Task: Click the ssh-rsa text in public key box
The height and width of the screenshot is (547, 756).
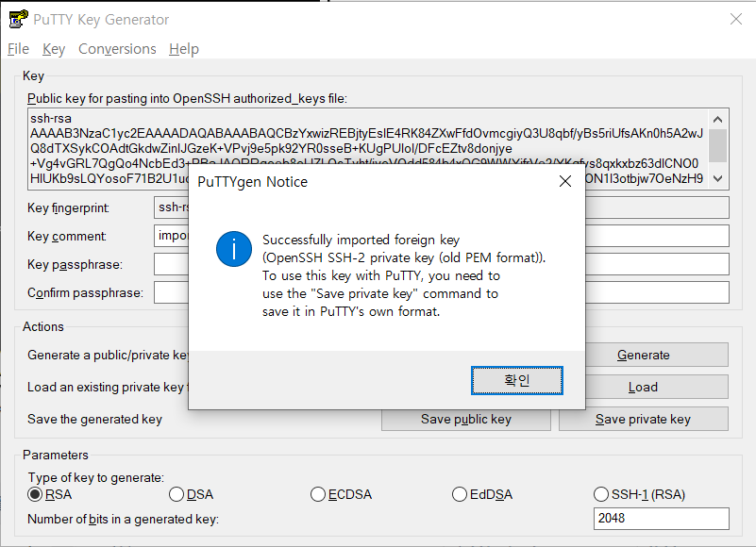Action: 51,119
